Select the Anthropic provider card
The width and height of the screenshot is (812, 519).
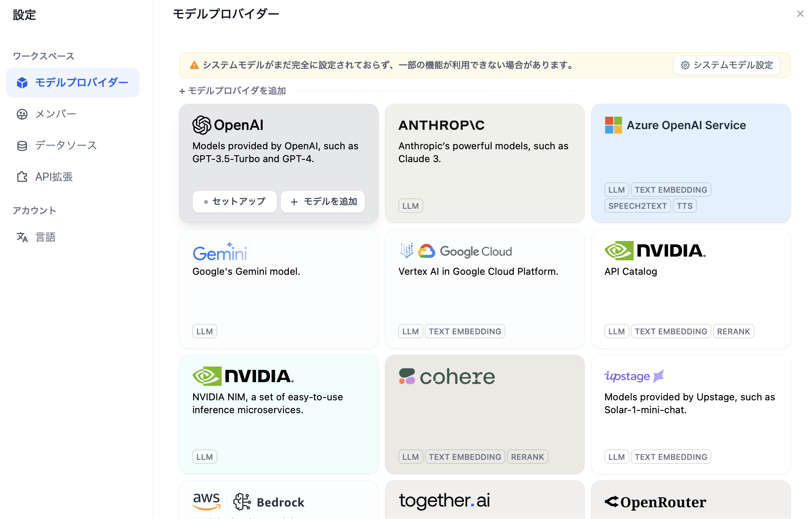coord(484,163)
